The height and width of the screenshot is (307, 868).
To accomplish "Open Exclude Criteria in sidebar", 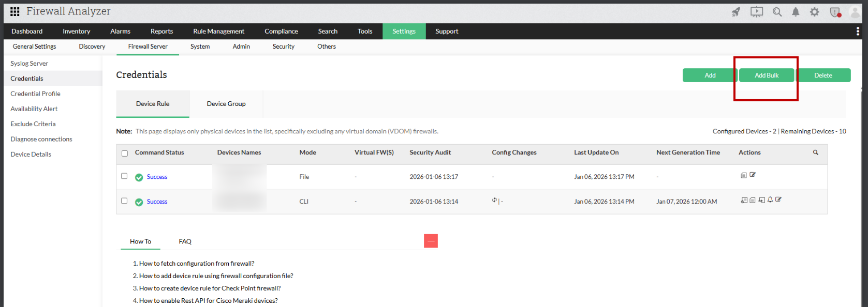I will pos(33,124).
